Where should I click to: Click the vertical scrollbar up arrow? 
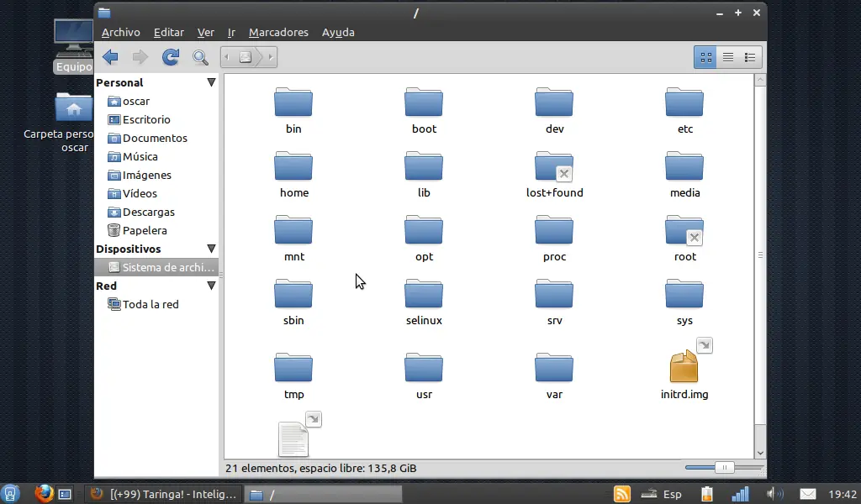(x=760, y=80)
